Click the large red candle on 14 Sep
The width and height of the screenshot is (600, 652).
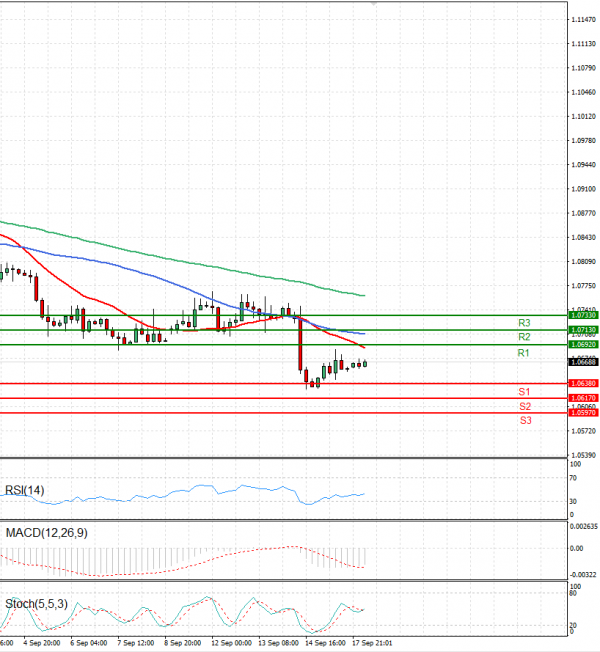click(x=300, y=343)
